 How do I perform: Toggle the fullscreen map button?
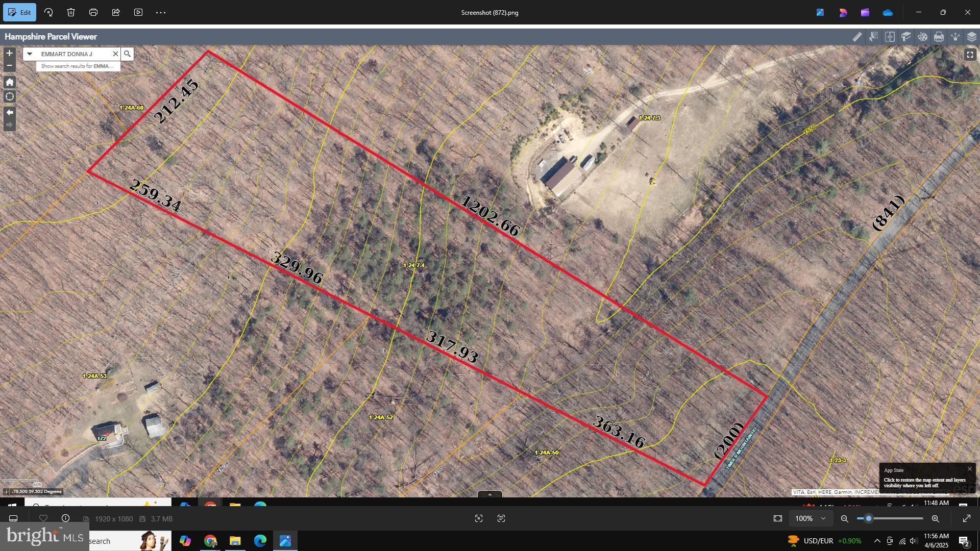(x=970, y=55)
